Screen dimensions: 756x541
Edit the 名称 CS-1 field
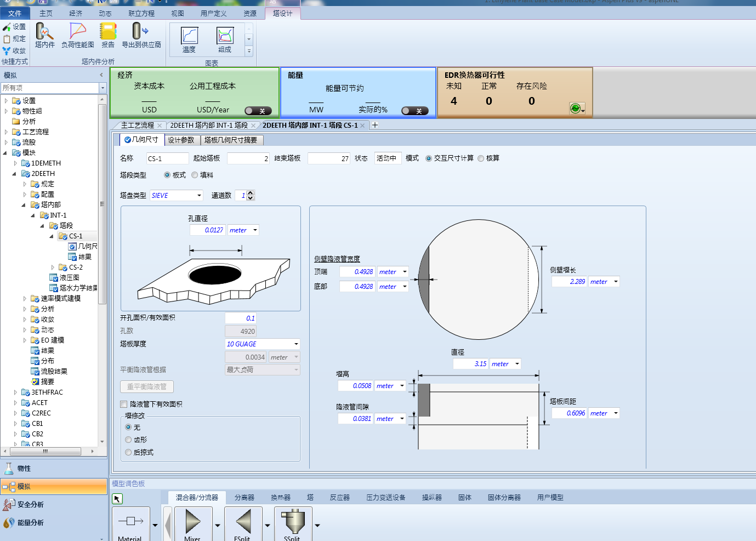tap(167, 158)
